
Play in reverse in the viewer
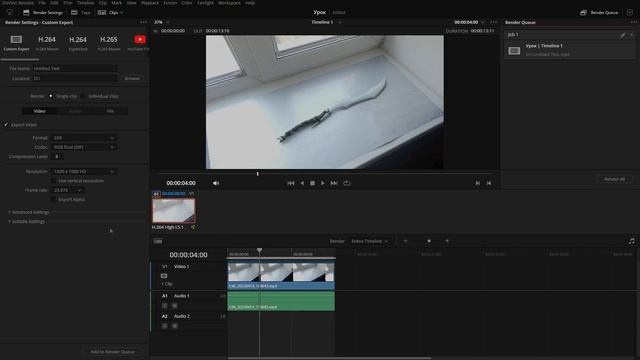click(x=302, y=183)
